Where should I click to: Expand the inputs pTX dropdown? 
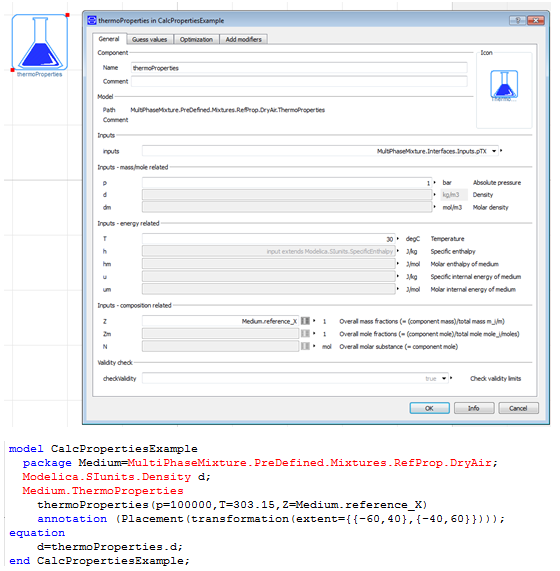[x=494, y=151]
